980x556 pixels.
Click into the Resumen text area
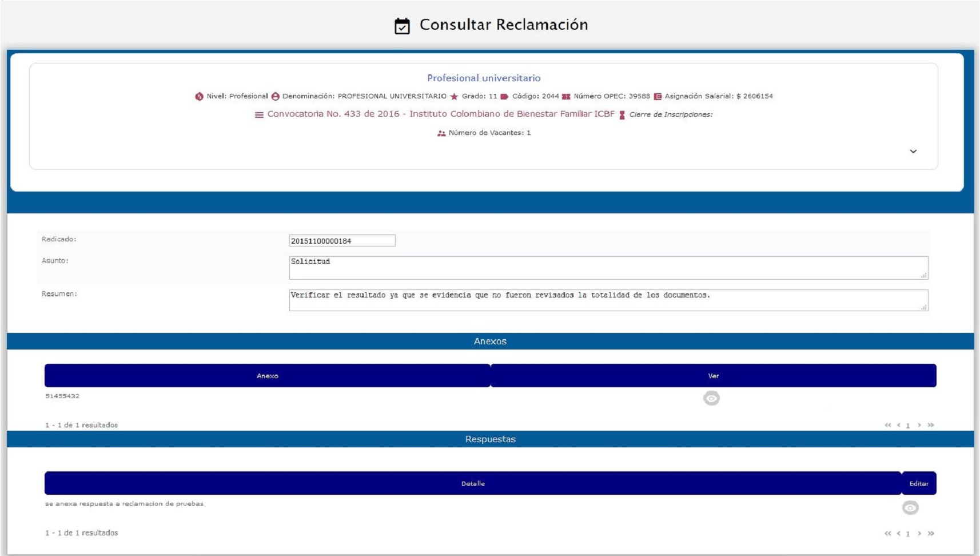click(608, 300)
